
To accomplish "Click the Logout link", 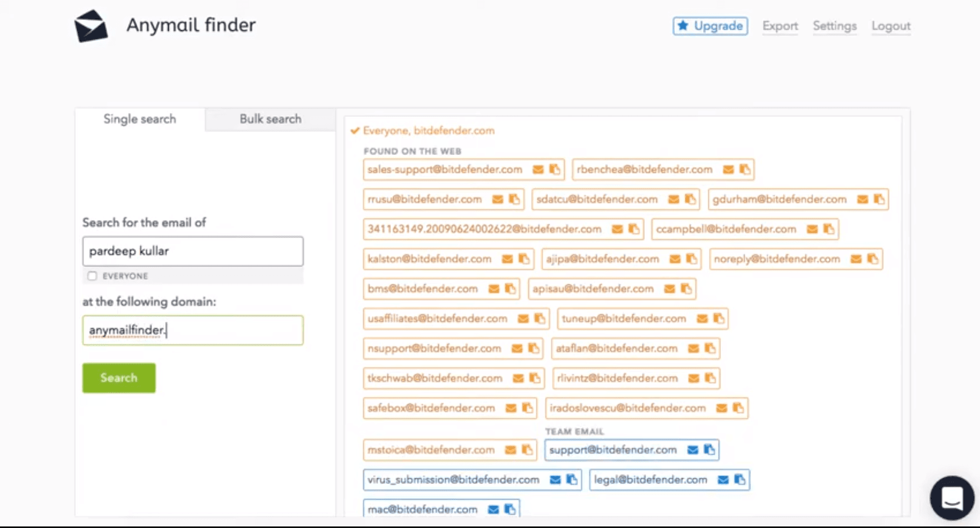I will point(891,26).
